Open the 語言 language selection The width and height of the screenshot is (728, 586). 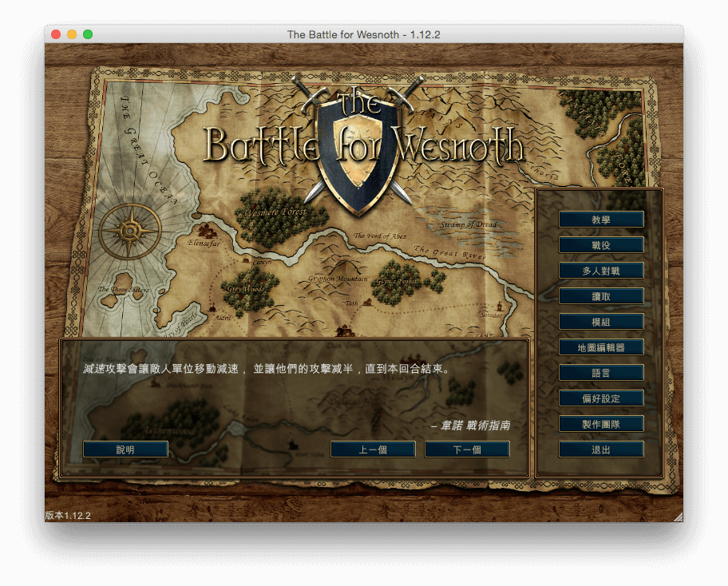pos(602,372)
